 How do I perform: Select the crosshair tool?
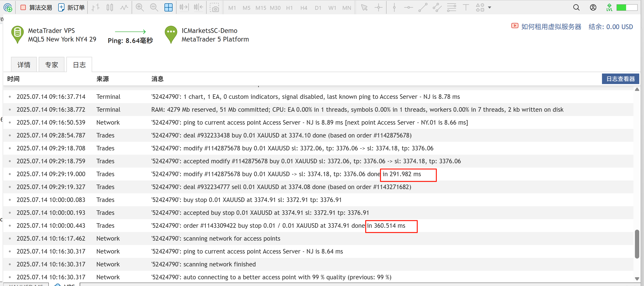pos(378,7)
